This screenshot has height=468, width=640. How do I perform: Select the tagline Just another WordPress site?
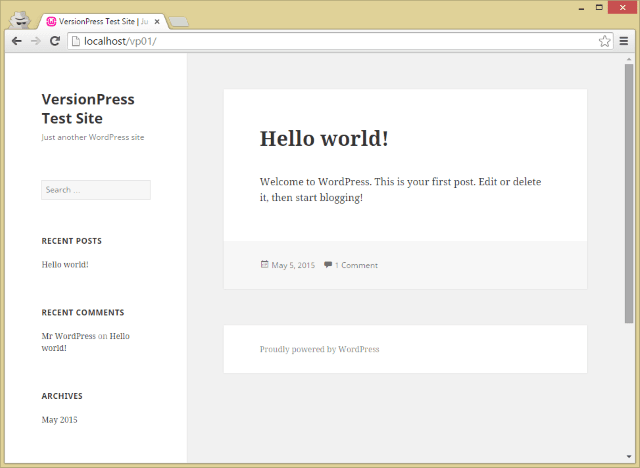click(x=93, y=137)
